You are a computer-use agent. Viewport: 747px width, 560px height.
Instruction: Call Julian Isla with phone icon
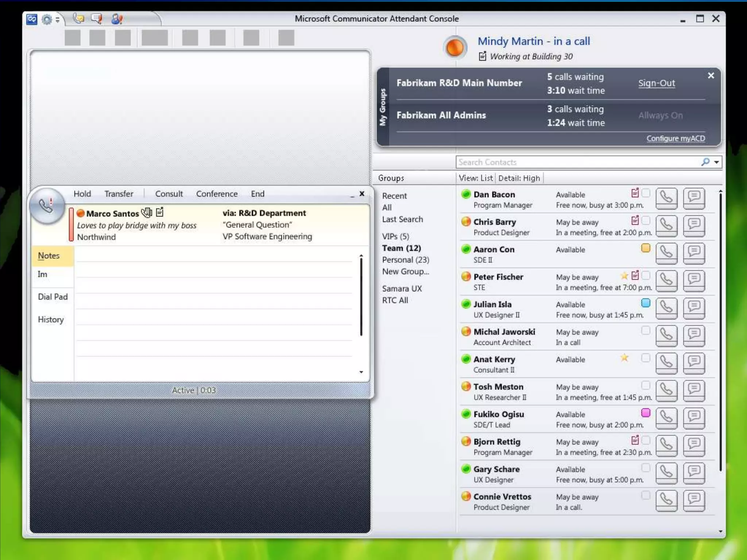pyautogui.click(x=666, y=308)
